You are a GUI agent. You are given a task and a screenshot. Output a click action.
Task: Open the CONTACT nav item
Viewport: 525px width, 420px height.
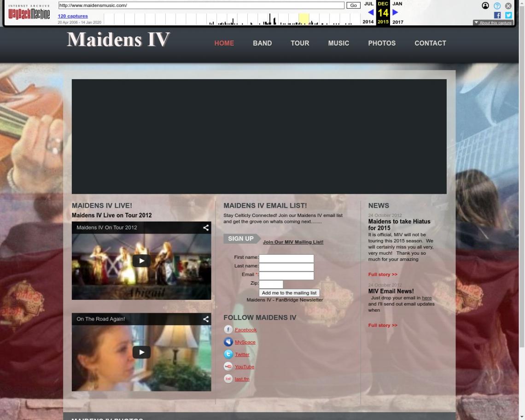pyautogui.click(x=430, y=43)
